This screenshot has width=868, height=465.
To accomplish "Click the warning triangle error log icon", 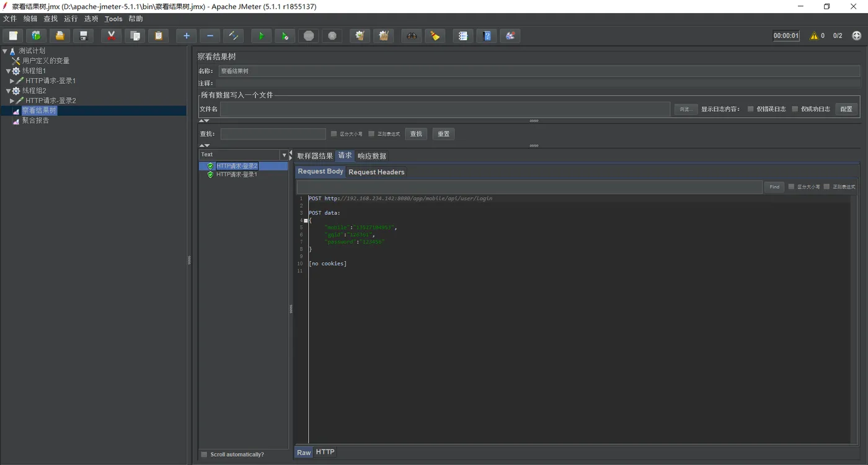I will pos(814,35).
